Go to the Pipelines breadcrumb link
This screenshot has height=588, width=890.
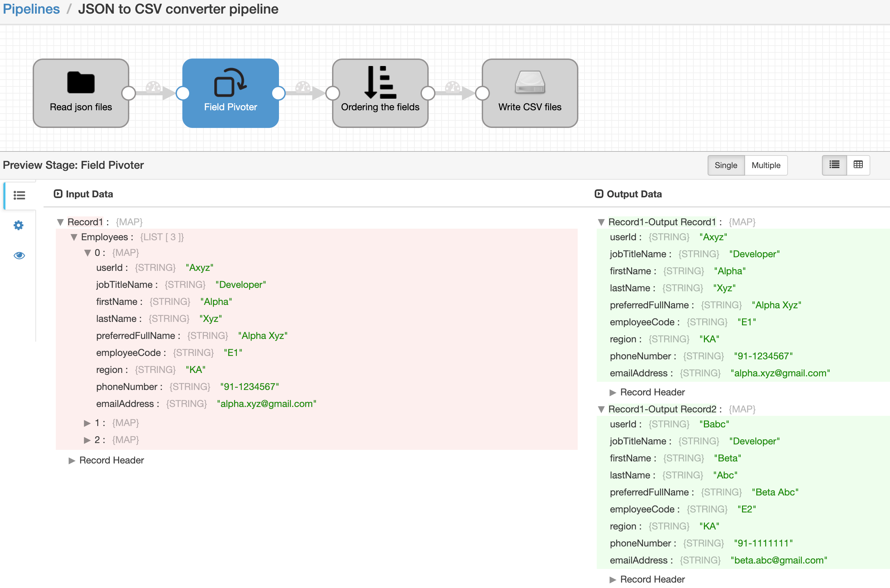[x=31, y=9]
